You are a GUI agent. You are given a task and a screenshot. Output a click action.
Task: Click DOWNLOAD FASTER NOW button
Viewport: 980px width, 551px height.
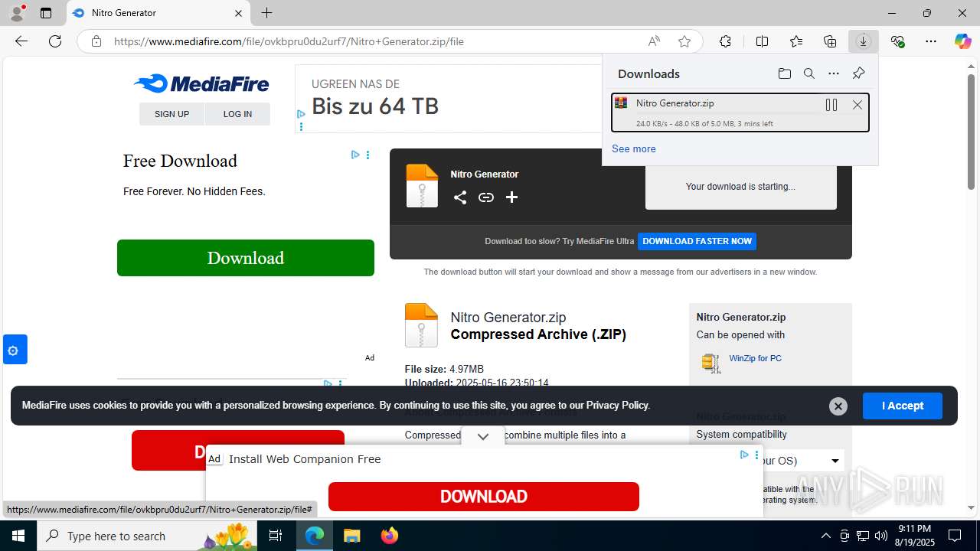coord(697,241)
